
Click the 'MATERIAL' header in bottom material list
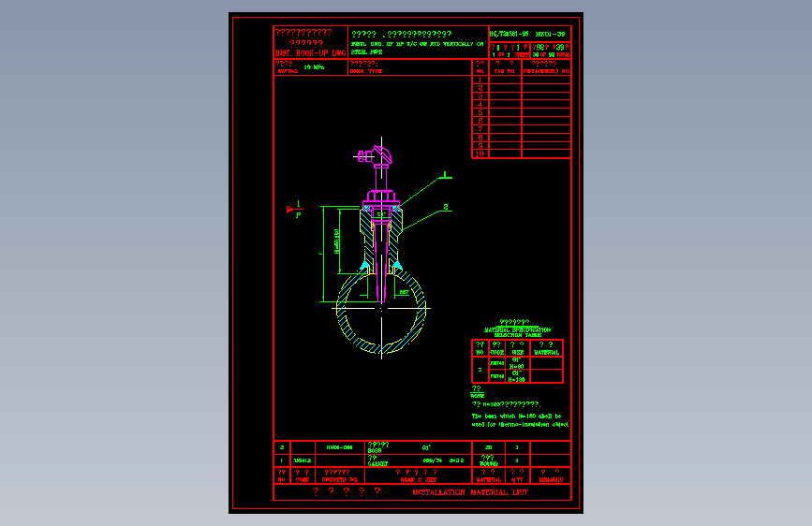point(488,480)
